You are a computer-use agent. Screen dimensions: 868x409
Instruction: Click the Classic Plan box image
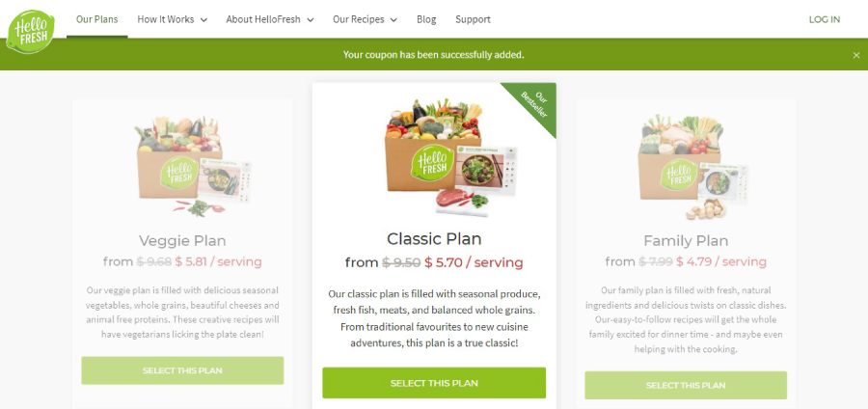pos(450,157)
